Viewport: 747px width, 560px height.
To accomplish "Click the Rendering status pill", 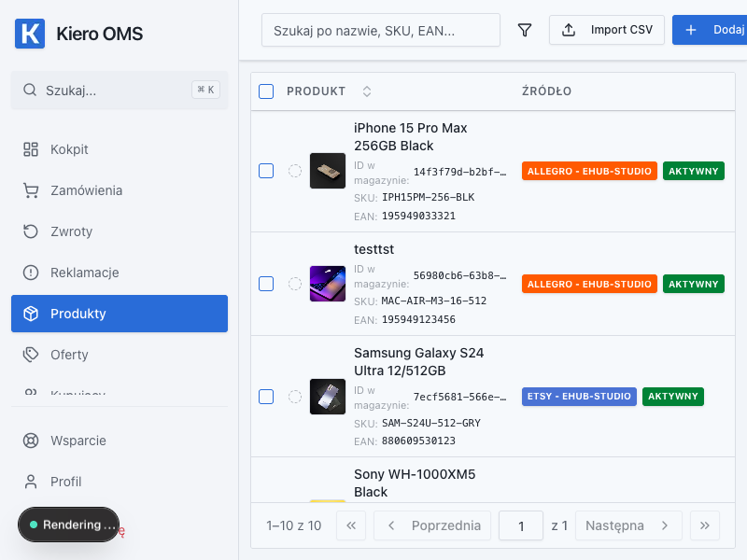I will click(x=68, y=525).
